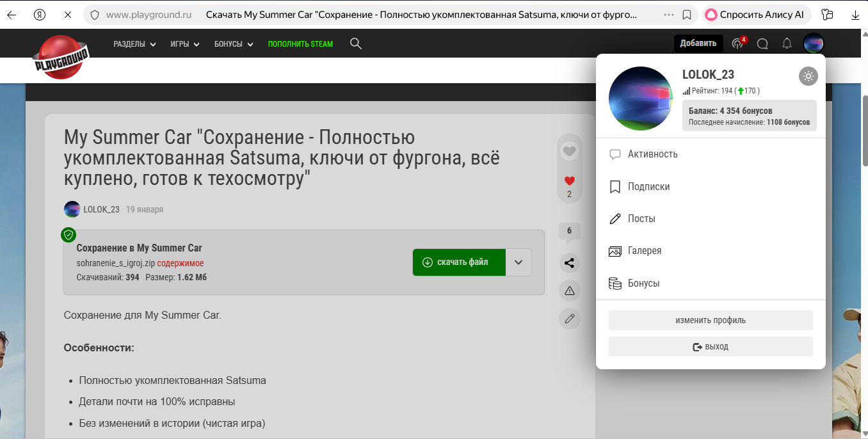The image size is (868, 439).
Task: Click the изменить профиль button
Action: (710, 321)
